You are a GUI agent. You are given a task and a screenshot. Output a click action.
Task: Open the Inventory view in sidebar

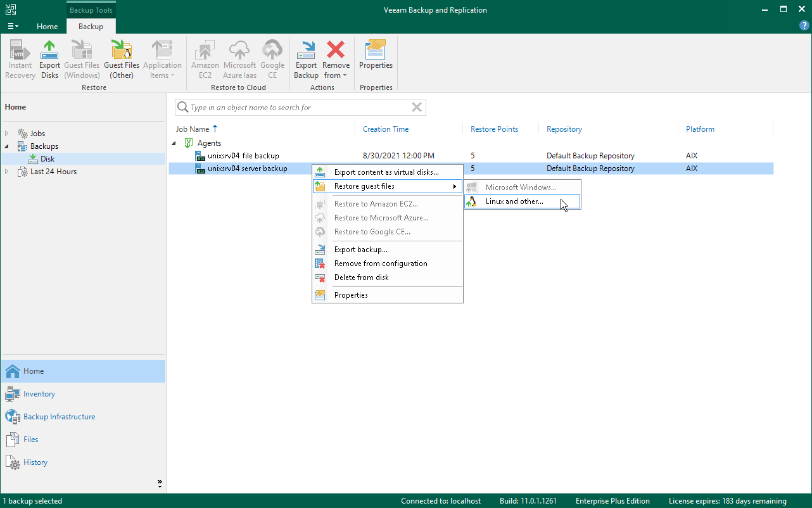39,394
